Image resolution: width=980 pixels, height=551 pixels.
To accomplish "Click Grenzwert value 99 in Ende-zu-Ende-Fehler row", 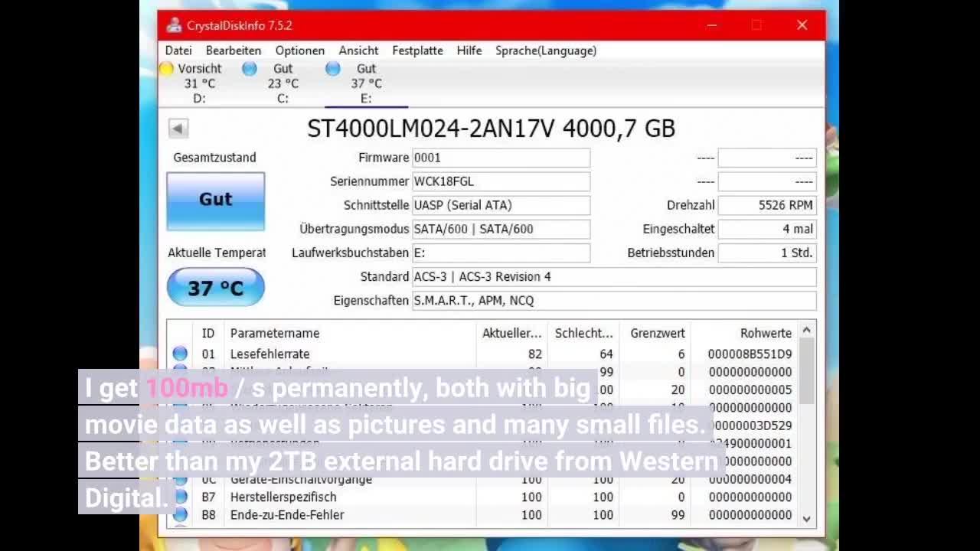I will pos(678,515).
